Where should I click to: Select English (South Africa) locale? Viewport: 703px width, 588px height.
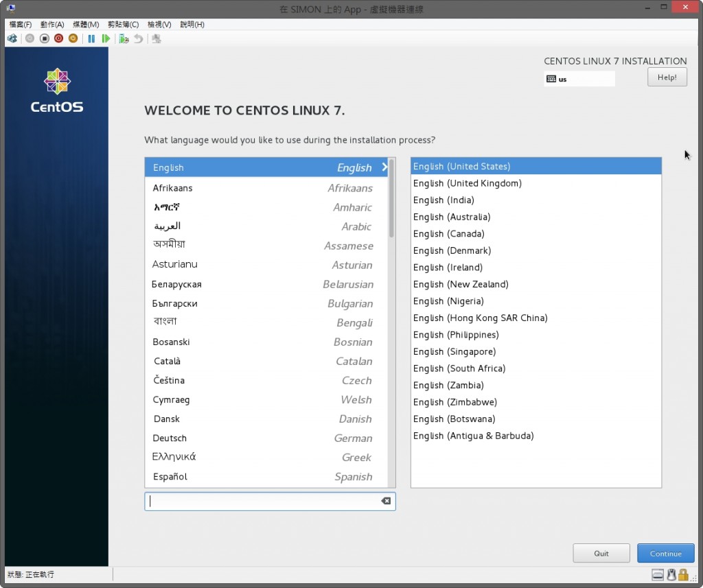[535, 368]
